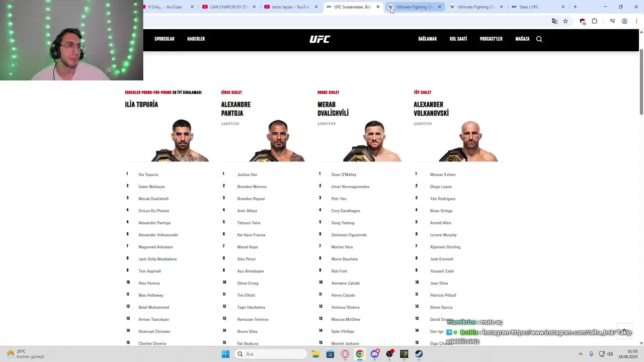644x362 pixels.
Task: Click Merab Dvalishvili's champion photo
Action: click(x=373, y=140)
